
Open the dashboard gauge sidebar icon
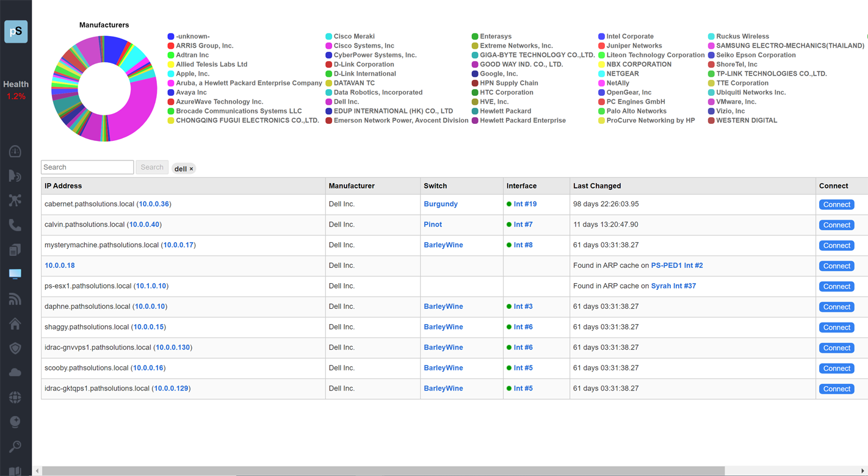pyautogui.click(x=15, y=151)
